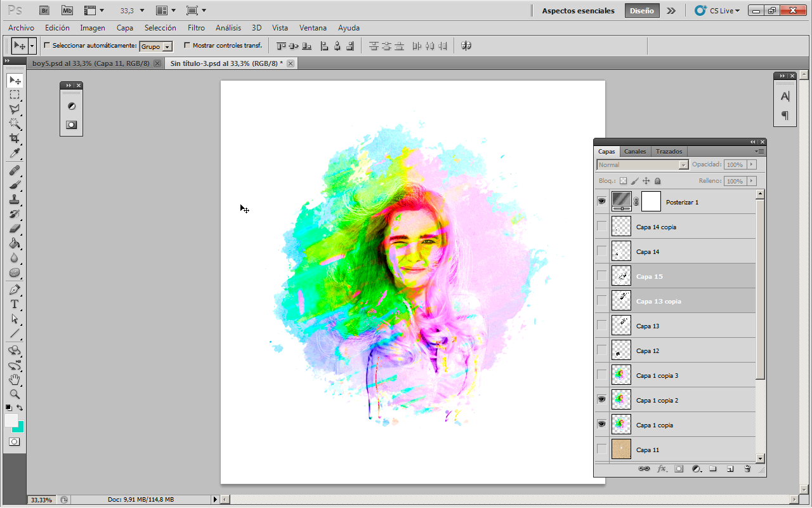Open Mini Bridge from the top bar
The width and height of the screenshot is (812, 508).
(67, 10)
